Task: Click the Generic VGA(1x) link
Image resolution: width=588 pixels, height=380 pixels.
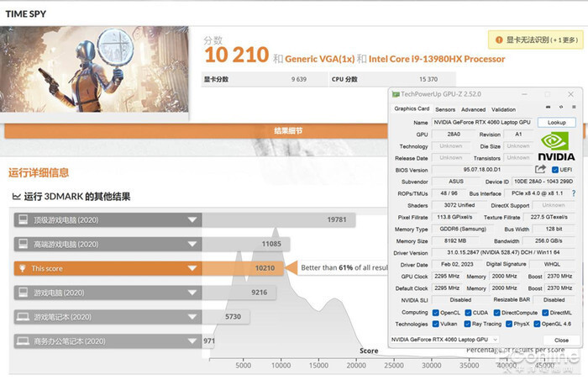Action: (319, 59)
